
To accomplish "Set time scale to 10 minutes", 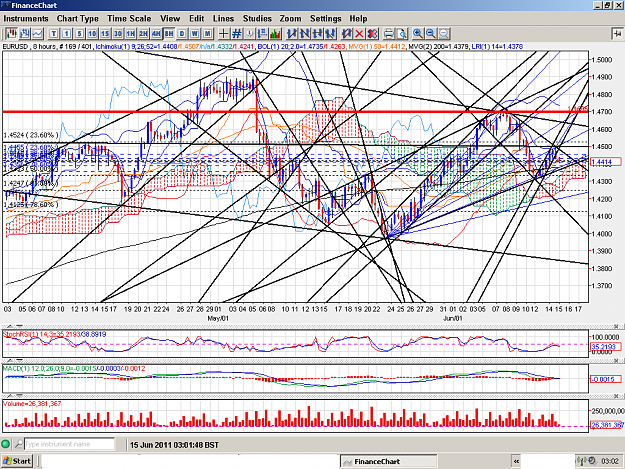I will coord(92,33).
